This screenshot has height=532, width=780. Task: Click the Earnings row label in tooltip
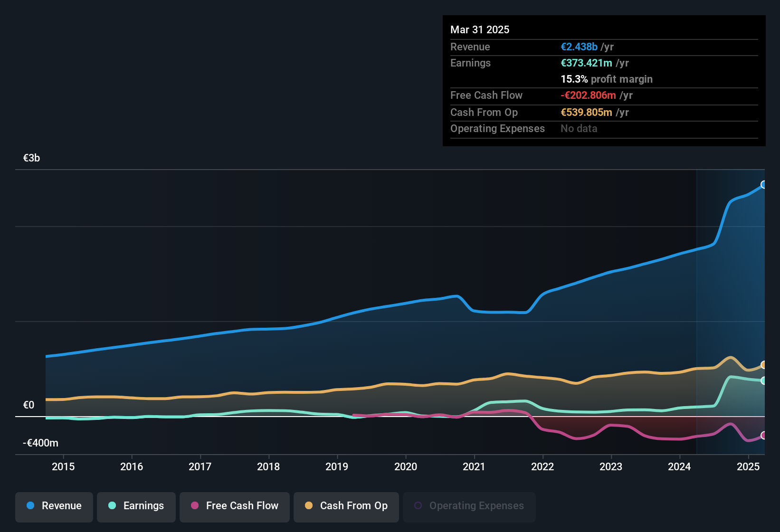point(470,63)
